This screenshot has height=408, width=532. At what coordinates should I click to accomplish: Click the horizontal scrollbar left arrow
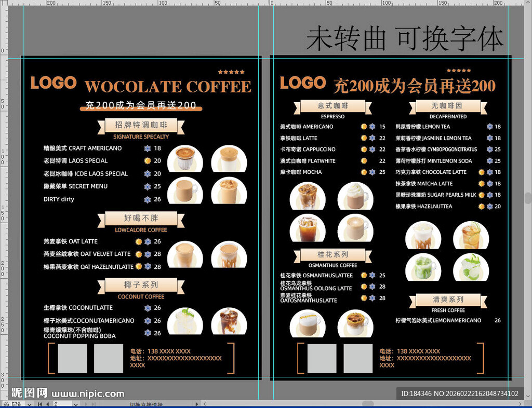click(205, 404)
